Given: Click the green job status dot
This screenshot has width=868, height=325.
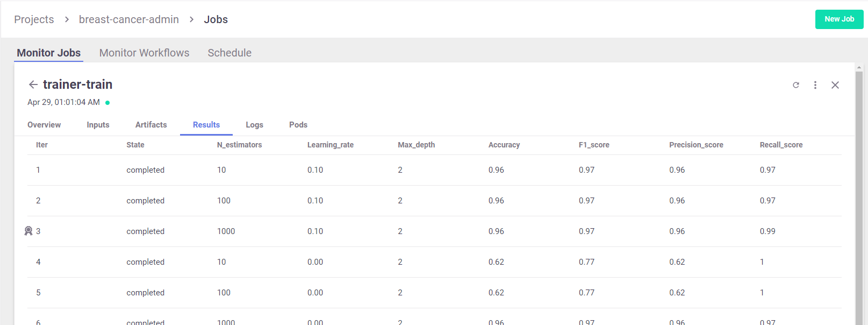Looking at the screenshot, I should (x=107, y=103).
